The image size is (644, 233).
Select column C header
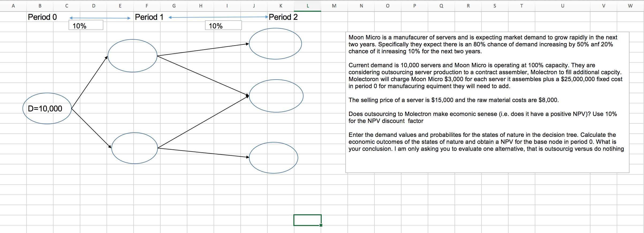point(67,6)
